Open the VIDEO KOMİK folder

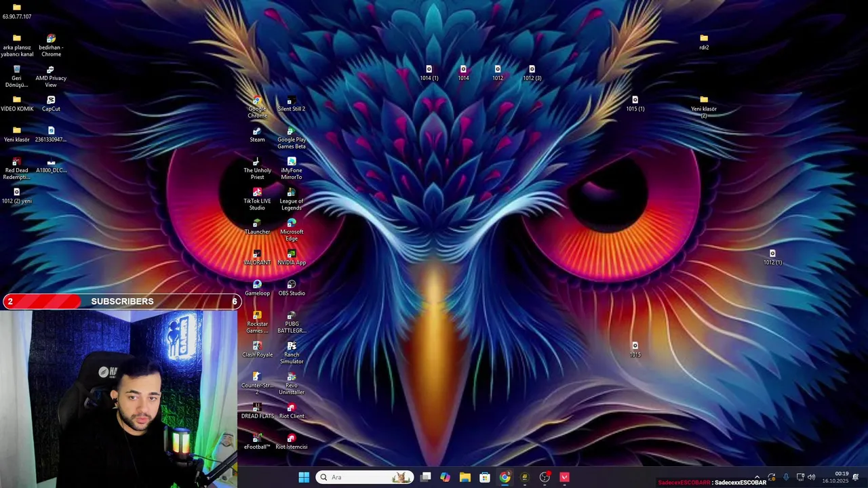pos(17,104)
